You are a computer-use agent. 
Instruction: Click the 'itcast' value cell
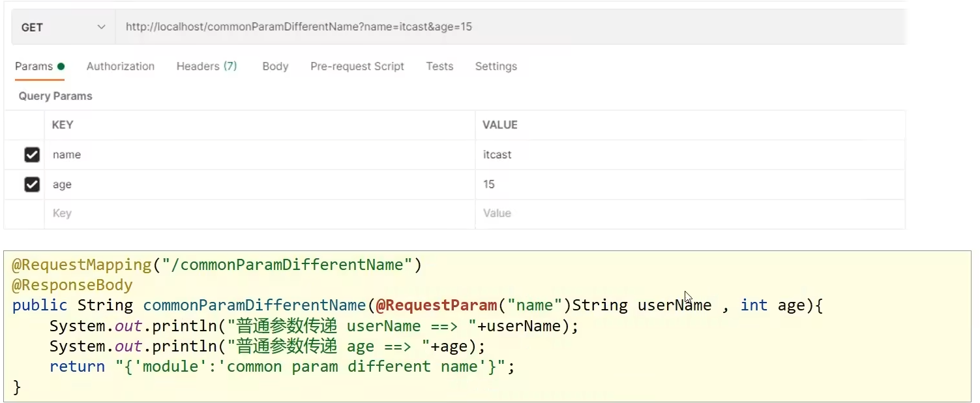click(x=690, y=155)
